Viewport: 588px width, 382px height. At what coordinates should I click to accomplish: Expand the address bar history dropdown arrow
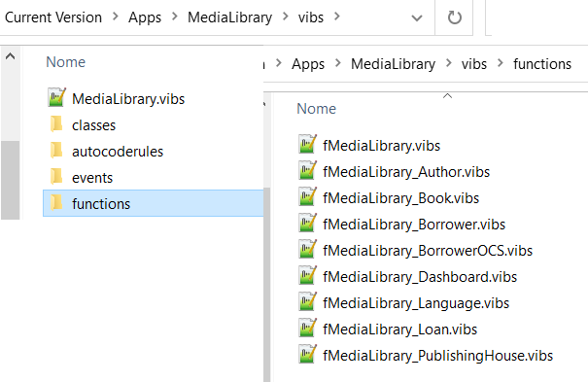pyautogui.click(x=417, y=18)
